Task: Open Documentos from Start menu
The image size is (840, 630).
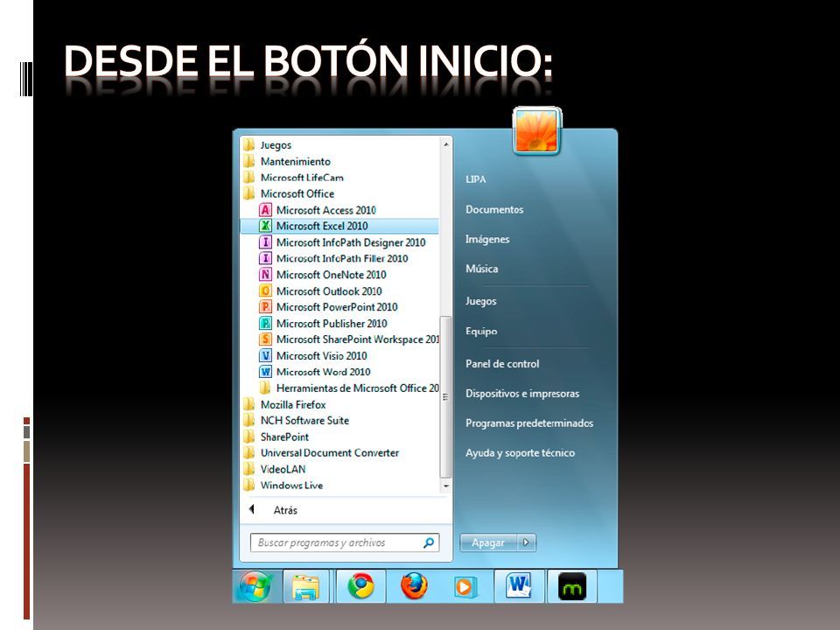Action: [x=494, y=209]
